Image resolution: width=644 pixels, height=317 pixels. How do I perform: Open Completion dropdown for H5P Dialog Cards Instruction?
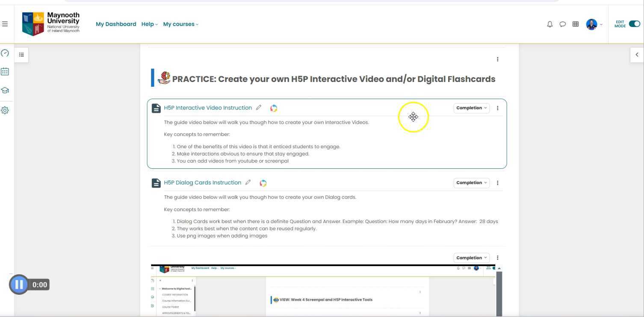[472, 183]
